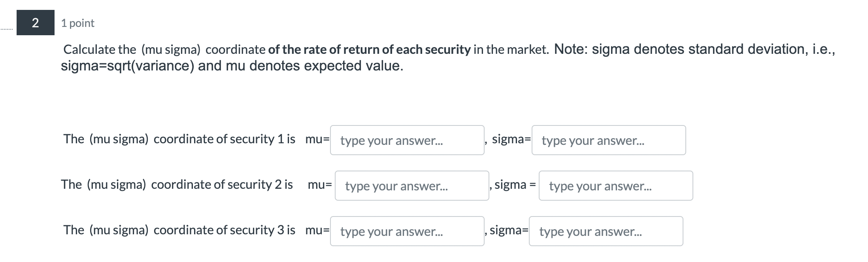
Task: Click the sigma answer field for security 1
Action: [x=609, y=140]
